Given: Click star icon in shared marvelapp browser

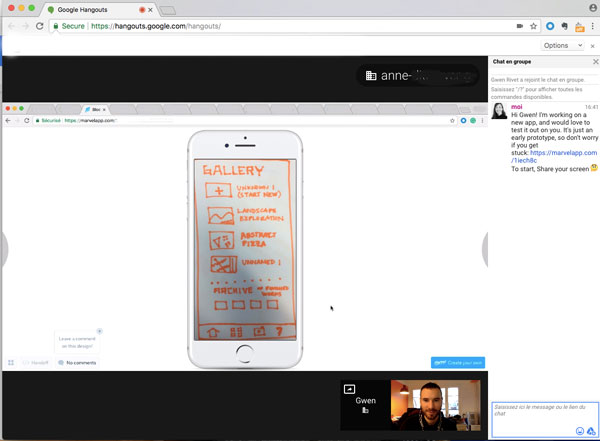Looking at the screenshot, I should coord(452,121).
